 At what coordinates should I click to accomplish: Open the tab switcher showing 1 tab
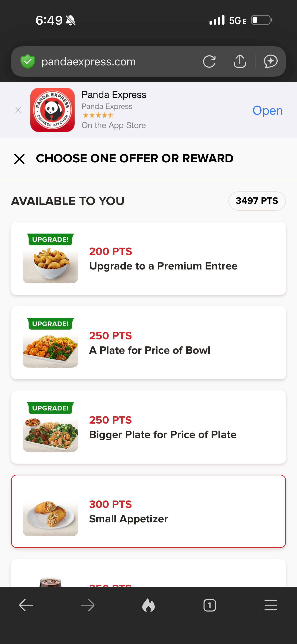click(210, 605)
